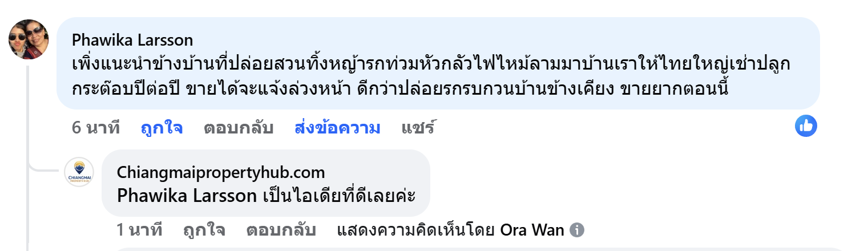Like Phawika Larsson's comment with ถูกใจ

pyautogui.click(x=162, y=128)
